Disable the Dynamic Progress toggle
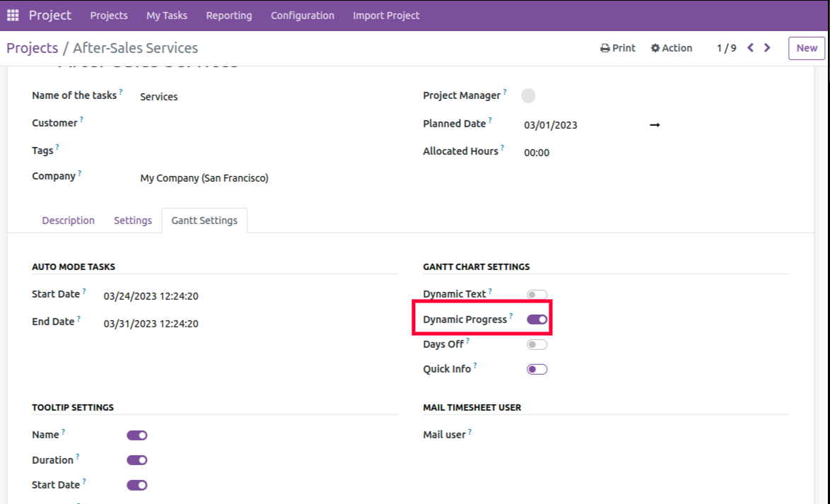Screen dimensions: 830x504 [x=537, y=320]
